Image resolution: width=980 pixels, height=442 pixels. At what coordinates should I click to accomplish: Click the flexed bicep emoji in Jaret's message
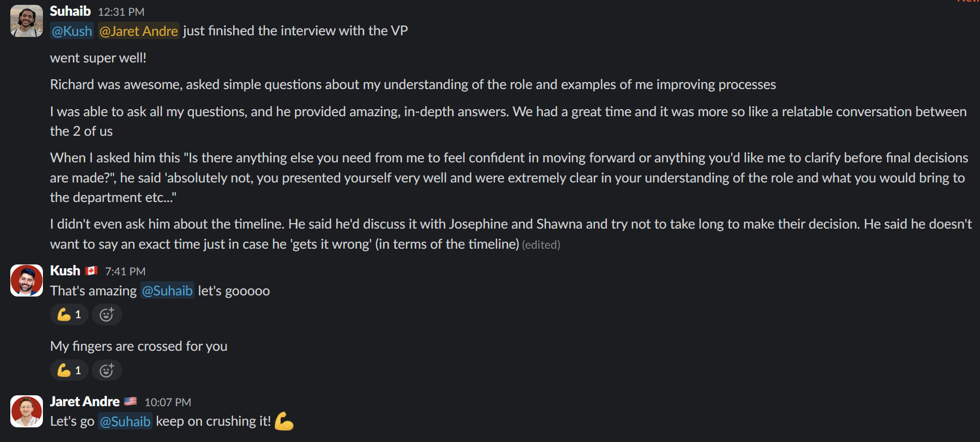(x=284, y=421)
